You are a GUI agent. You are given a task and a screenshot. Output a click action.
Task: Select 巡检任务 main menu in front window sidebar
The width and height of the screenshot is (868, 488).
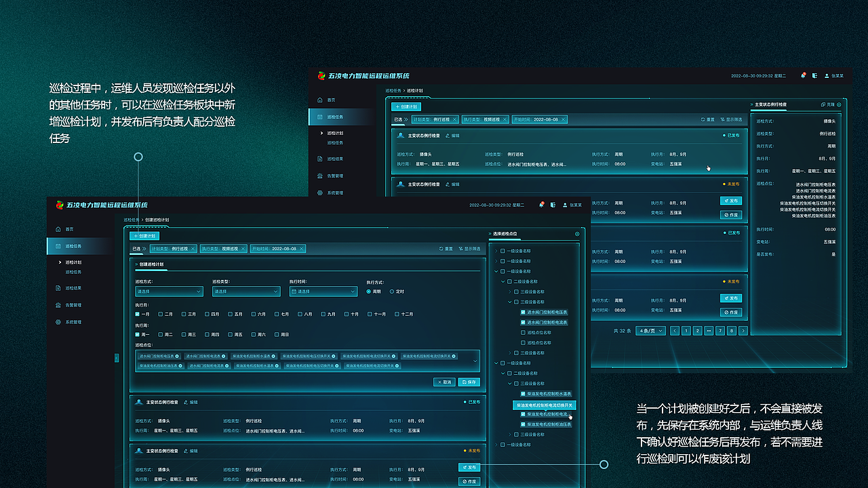click(x=80, y=246)
